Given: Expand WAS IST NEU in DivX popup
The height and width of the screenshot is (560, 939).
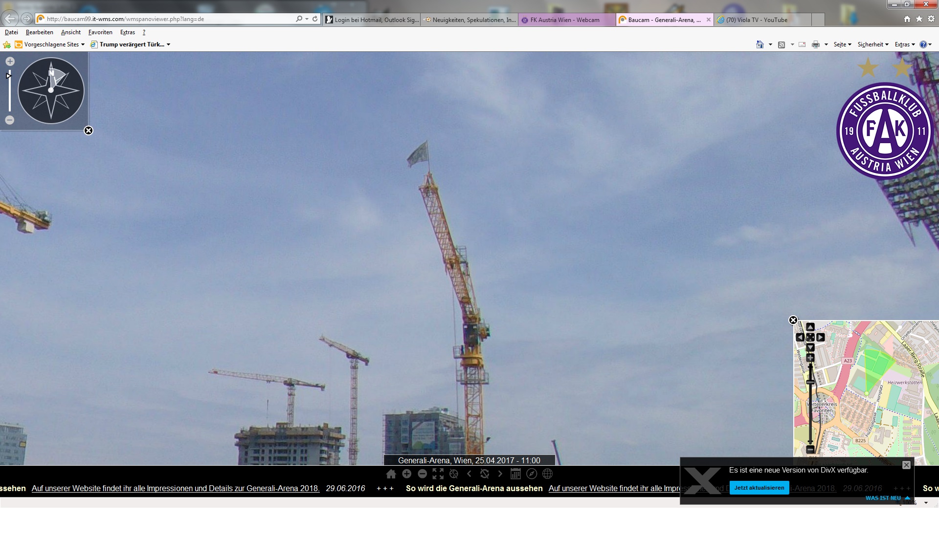Looking at the screenshot, I should point(888,498).
